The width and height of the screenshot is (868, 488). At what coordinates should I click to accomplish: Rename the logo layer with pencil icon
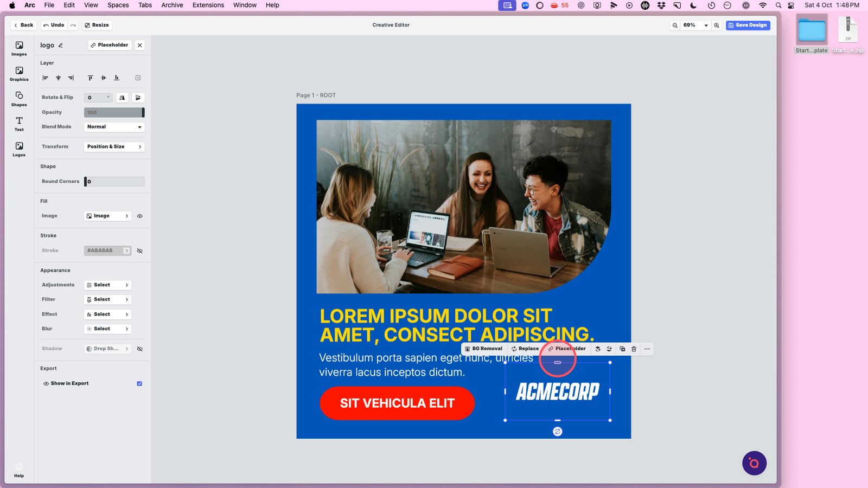click(61, 46)
